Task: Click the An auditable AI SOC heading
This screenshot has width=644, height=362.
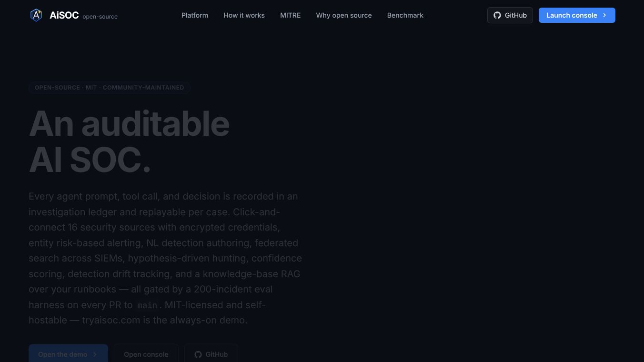Action: point(129,141)
